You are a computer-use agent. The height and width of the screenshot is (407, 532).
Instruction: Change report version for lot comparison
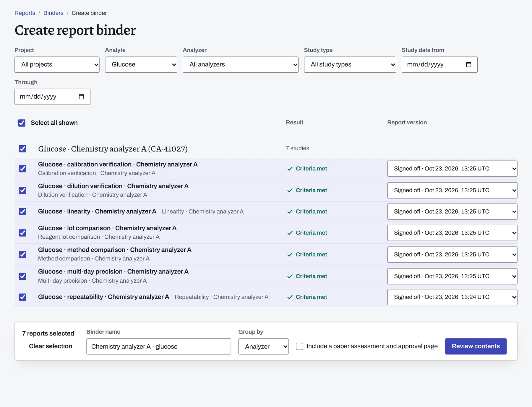pos(452,233)
